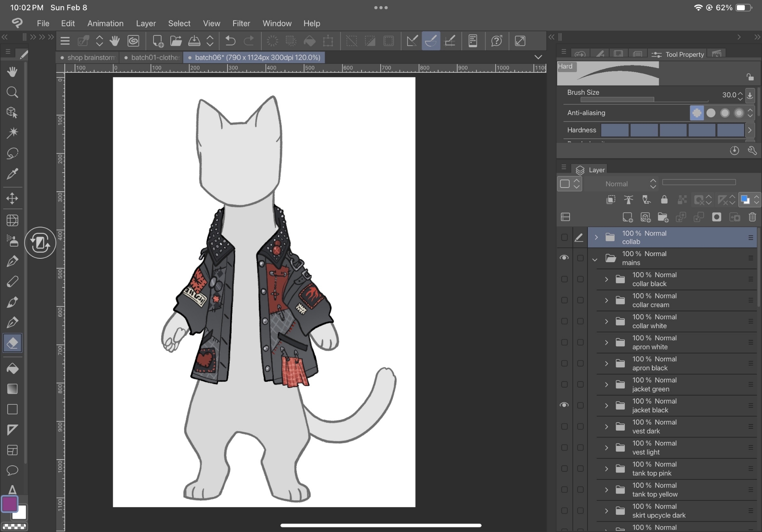Click the purple main color swatch
The height and width of the screenshot is (532, 762).
[10, 504]
